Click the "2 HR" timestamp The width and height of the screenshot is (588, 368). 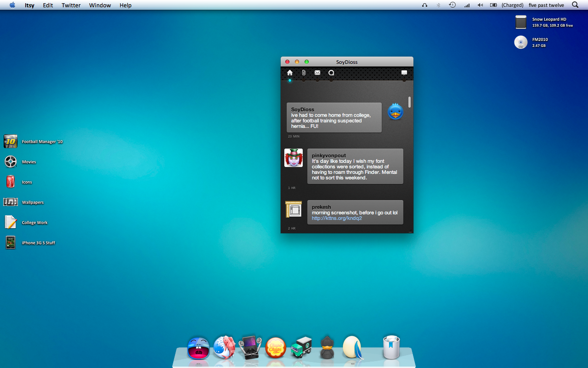[292, 229]
